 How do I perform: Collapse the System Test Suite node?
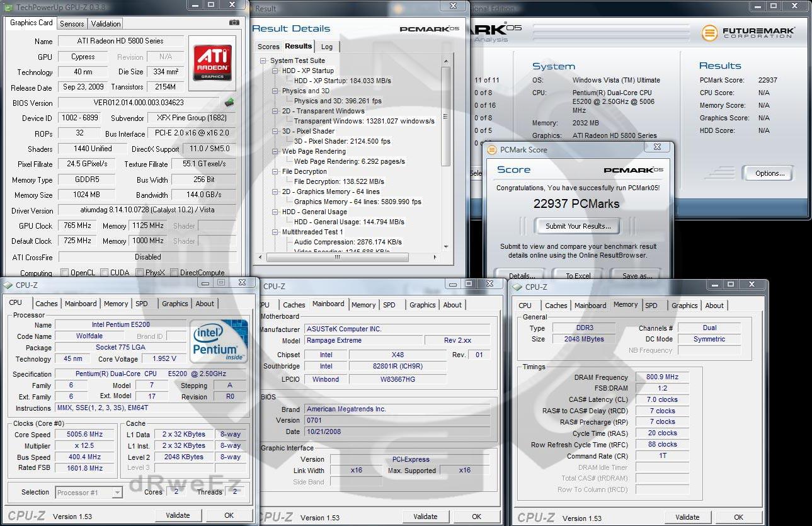(263, 60)
